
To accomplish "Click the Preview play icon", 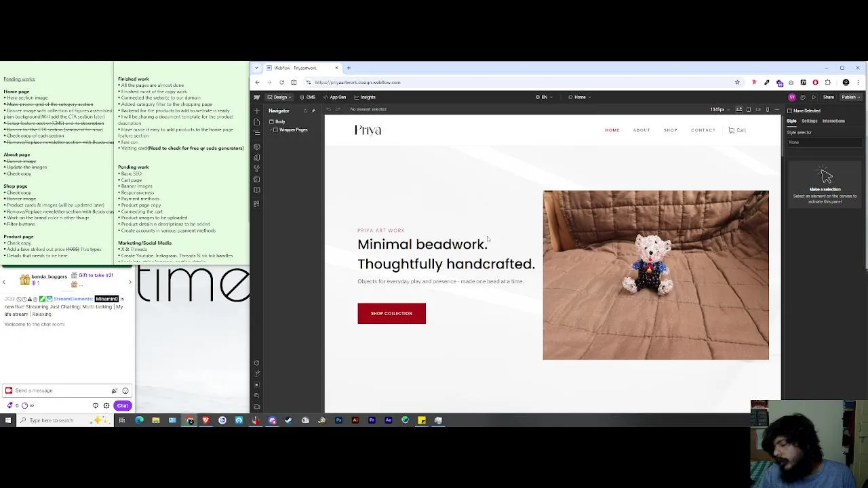I will coord(814,97).
